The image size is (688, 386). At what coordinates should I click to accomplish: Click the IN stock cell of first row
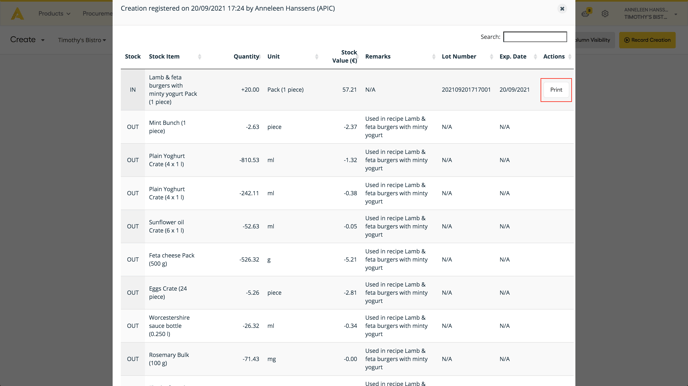click(133, 90)
